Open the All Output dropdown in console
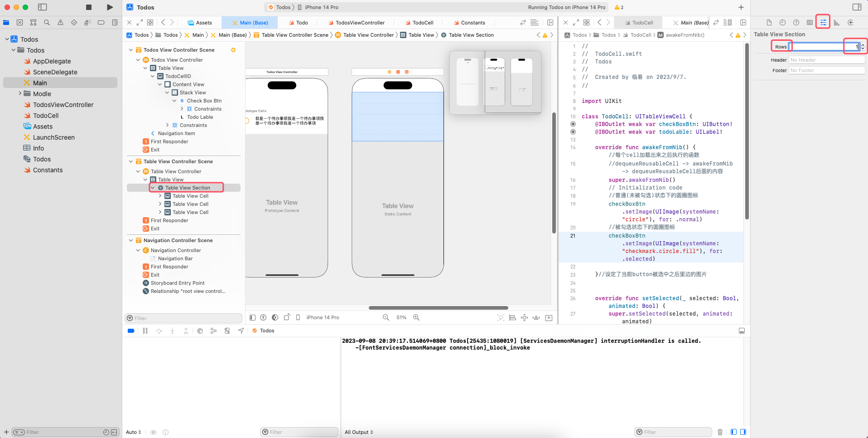This screenshot has width=868, height=438. tap(358, 432)
